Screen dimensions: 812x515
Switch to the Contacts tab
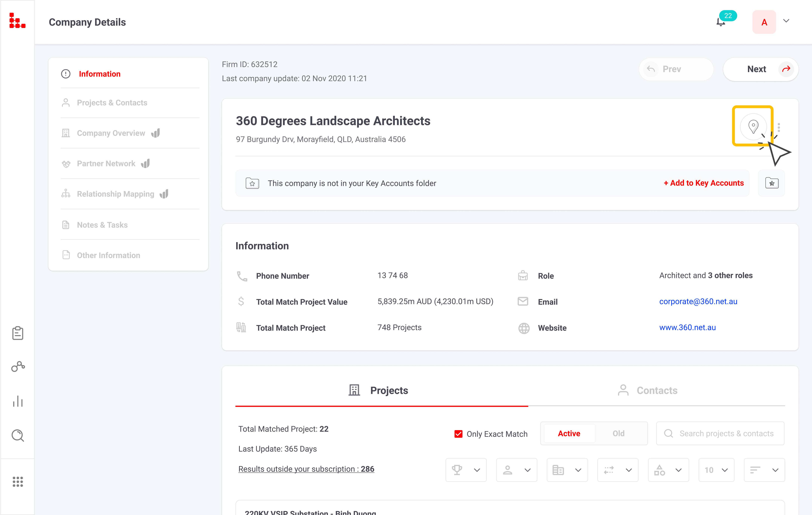coord(647,390)
